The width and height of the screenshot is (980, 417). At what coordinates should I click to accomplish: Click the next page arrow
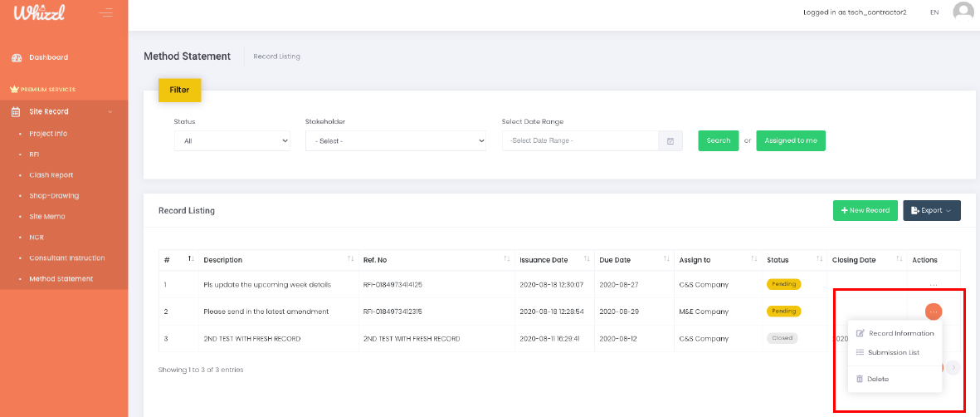coord(953,367)
